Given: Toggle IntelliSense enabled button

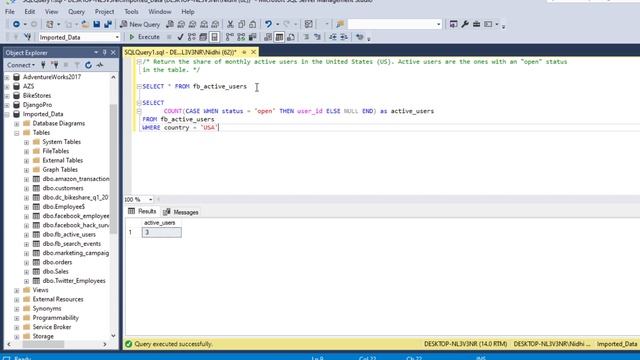Looking at the screenshot, I should [x=214, y=37].
